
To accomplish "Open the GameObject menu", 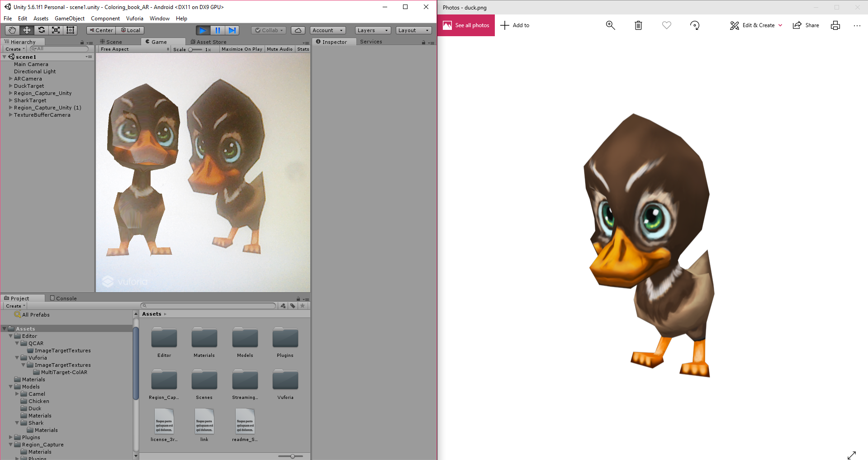I will pyautogui.click(x=70, y=19).
